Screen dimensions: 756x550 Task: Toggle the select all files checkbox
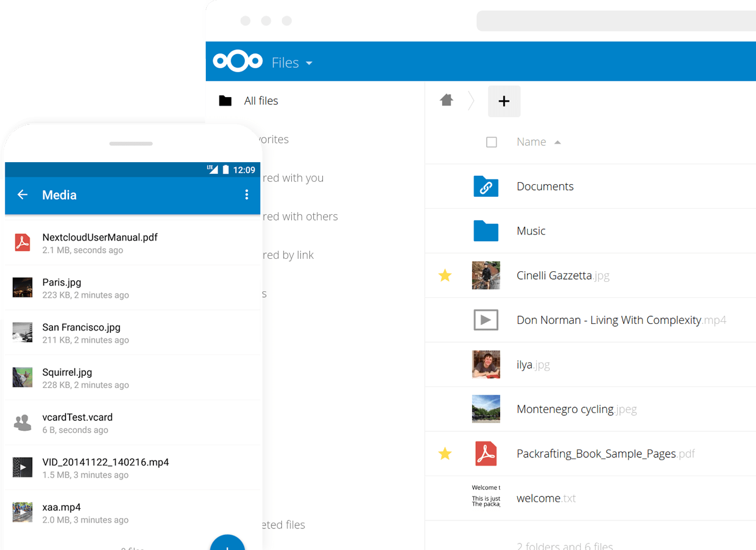coord(491,142)
